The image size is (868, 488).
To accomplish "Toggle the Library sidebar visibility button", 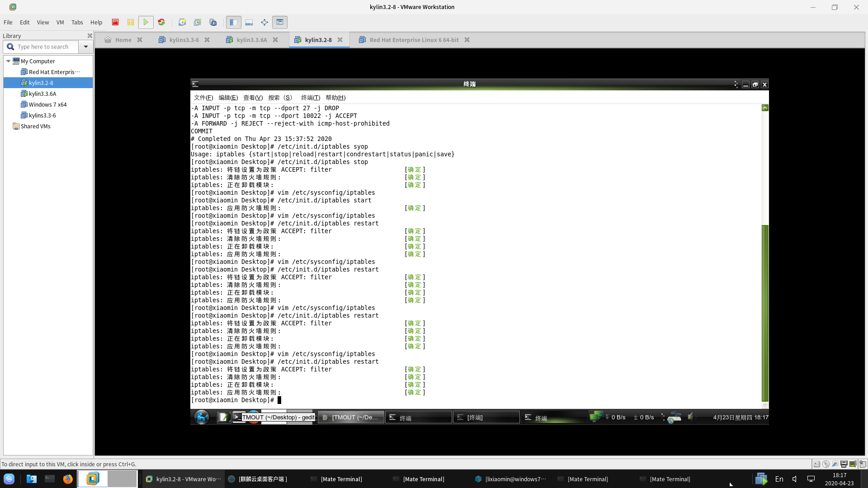I will (x=233, y=22).
